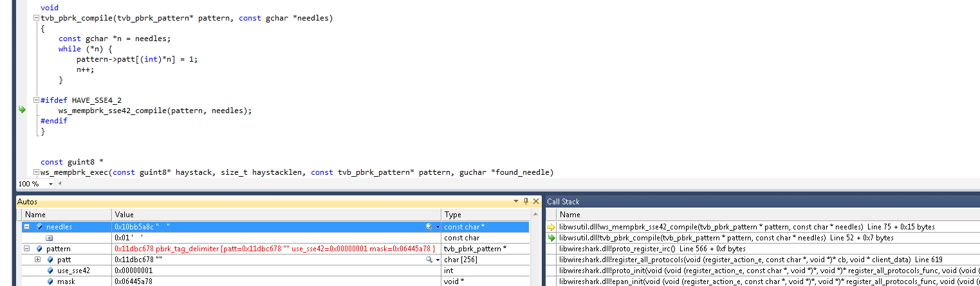Open the Autos window position dropdown arrow
This screenshot has width=980, height=286.
pos(515,202)
